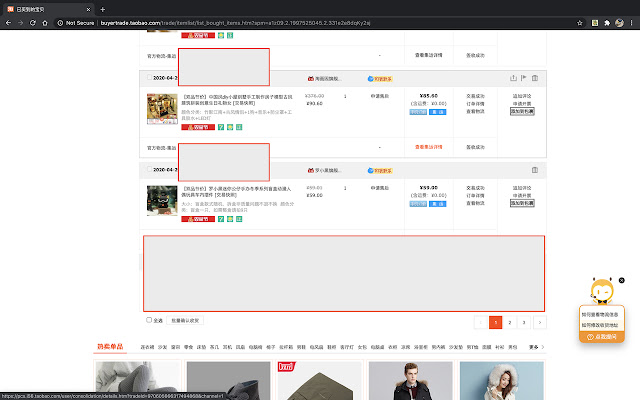Image resolution: width=640 pixels, height=400 pixels.
Task: Click the trash icon in ¥85.60 order header
Action: [535, 78]
